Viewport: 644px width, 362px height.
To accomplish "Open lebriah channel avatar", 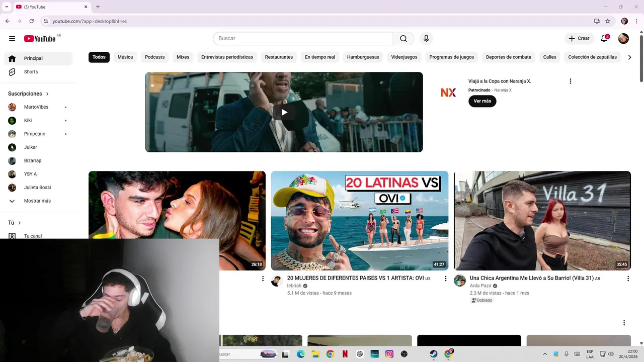I will coord(277,281).
